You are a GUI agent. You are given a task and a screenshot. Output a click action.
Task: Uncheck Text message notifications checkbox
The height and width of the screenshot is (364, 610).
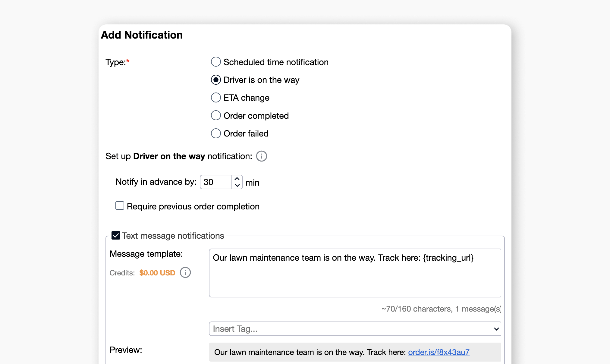point(116,235)
